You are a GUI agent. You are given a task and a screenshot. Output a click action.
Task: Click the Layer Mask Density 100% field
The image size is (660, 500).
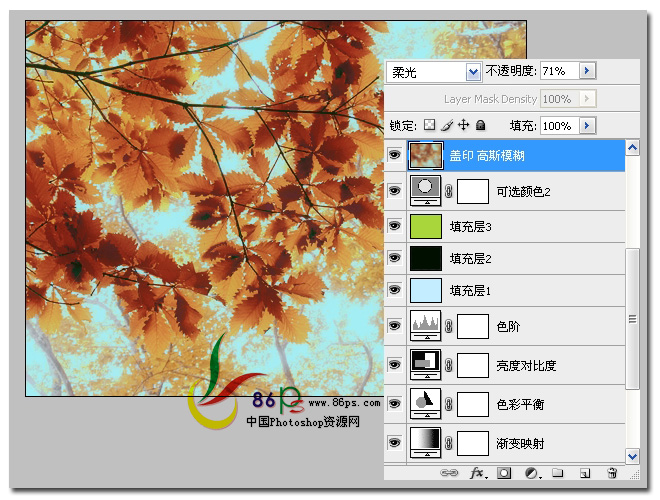point(560,99)
